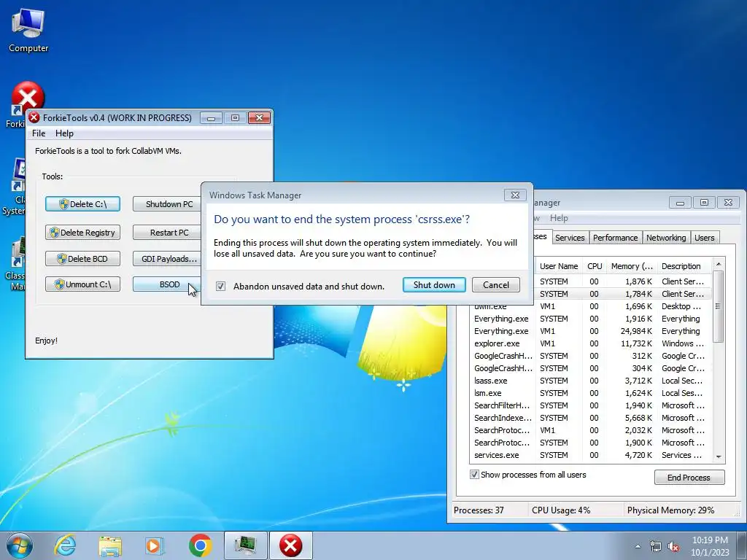The image size is (747, 560).
Task: Open Help menu in ForkieTools
Action: [64, 133]
